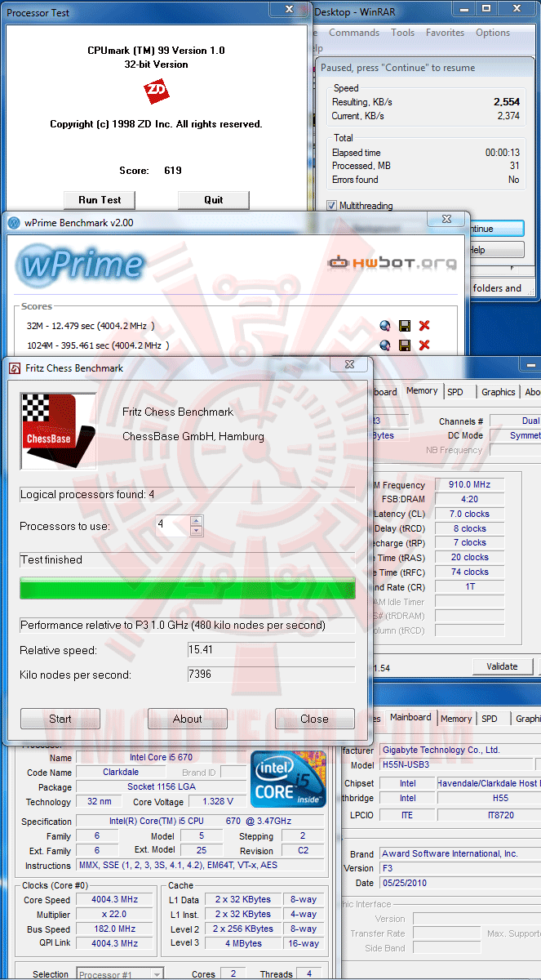This screenshot has height=980, width=541.
Task: Open About in Fritz Chess Benchmark
Action: pyautogui.click(x=188, y=719)
